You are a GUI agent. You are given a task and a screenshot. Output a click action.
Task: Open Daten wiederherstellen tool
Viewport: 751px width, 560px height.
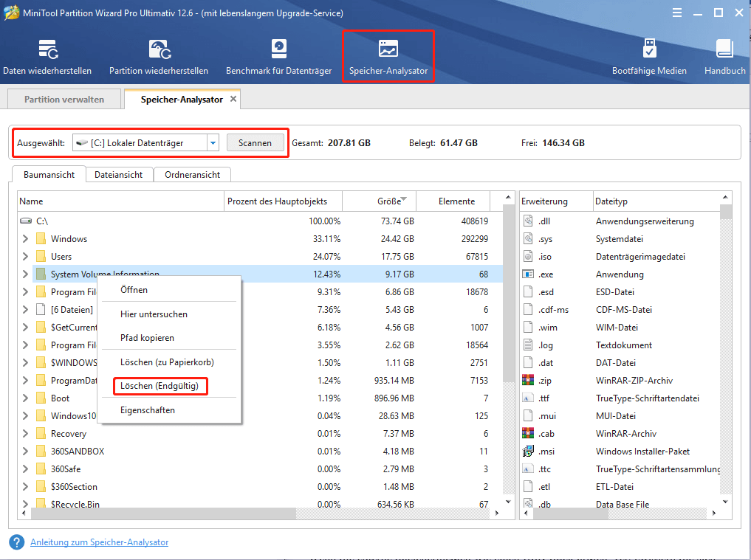pyautogui.click(x=47, y=58)
